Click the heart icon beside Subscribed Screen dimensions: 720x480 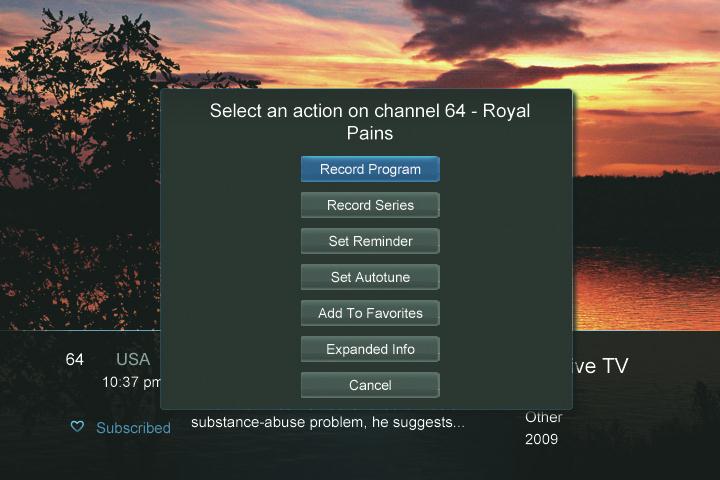click(77, 427)
